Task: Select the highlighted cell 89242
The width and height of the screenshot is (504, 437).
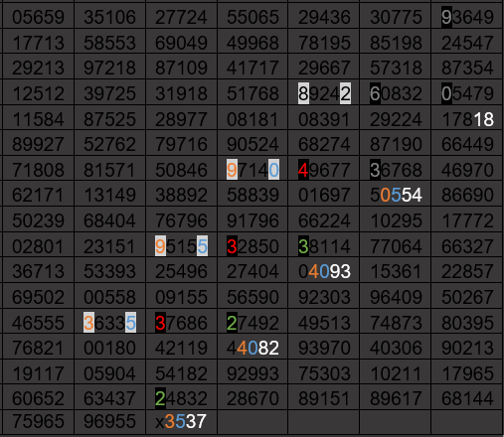Action: click(x=324, y=93)
